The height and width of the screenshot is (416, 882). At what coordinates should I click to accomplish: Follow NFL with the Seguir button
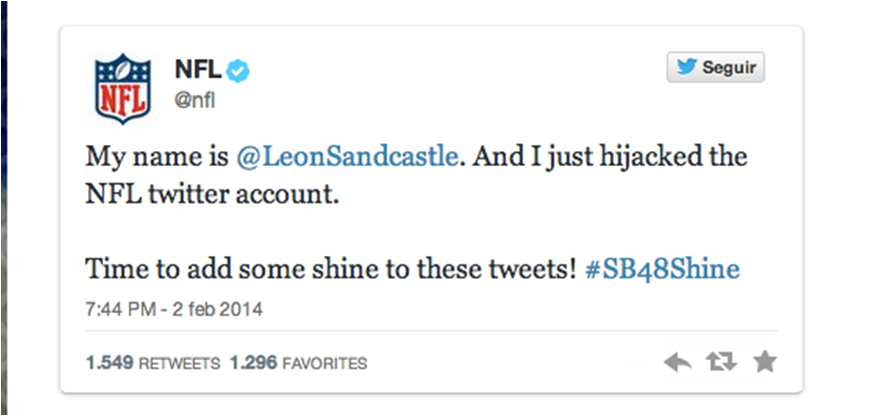click(x=716, y=67)
